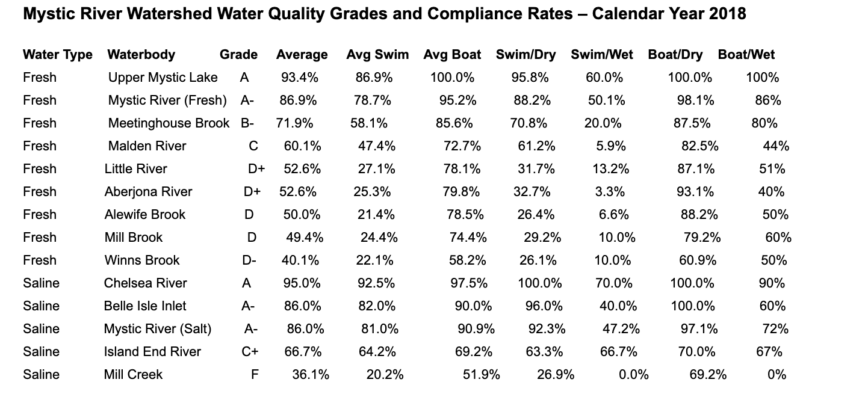Click Mill Creek's 0% Boat/Wet value
Screen dimensions: 868x409
tap(777, 375)
